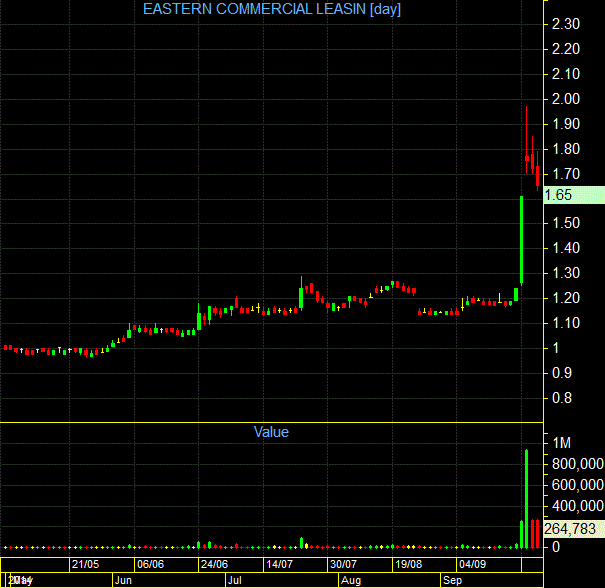Select the 1.70 price axis label
Screen dimensions: 605x588
[x=566, y=174]
